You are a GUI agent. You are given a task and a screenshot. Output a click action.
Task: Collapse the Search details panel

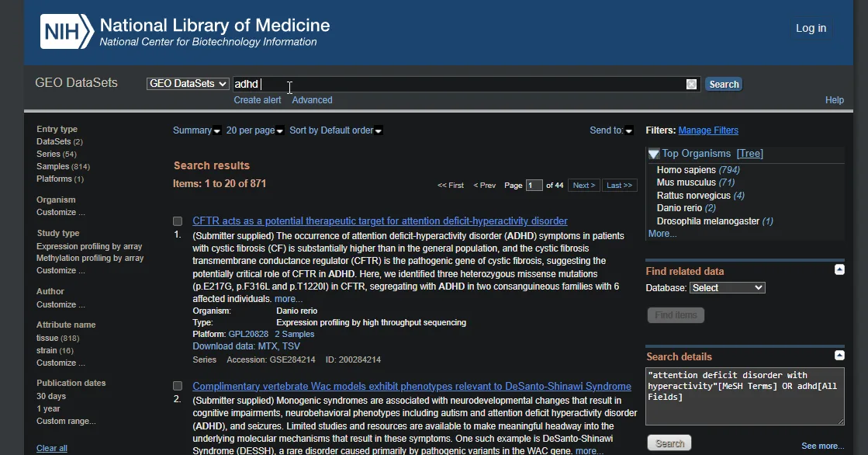(x=839, y=355)
